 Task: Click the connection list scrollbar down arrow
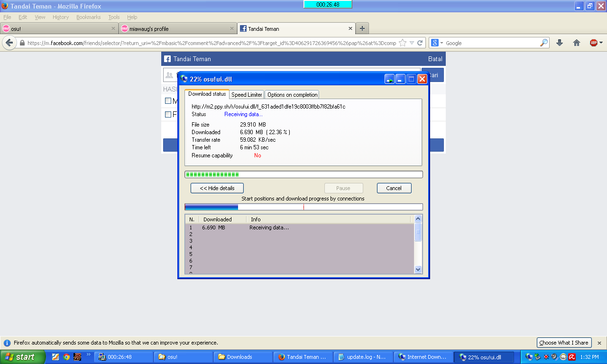[x=418, y=269]
